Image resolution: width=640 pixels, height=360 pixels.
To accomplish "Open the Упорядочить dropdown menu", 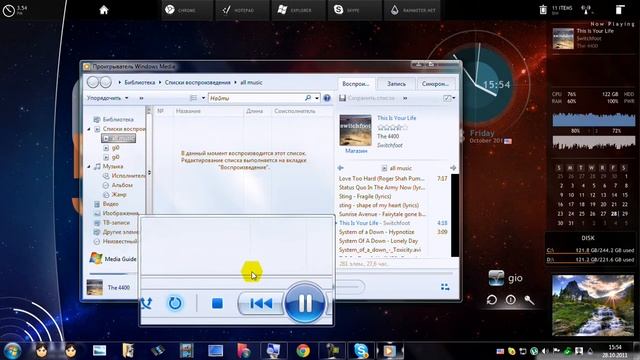I will [107, 98].
